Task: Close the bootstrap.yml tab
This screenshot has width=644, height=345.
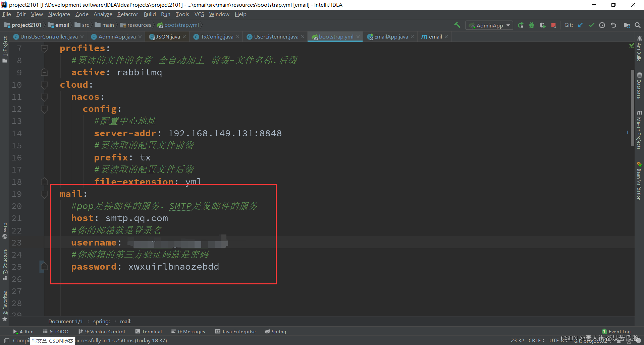Action: pyautogui.click(x=358, y=37)
